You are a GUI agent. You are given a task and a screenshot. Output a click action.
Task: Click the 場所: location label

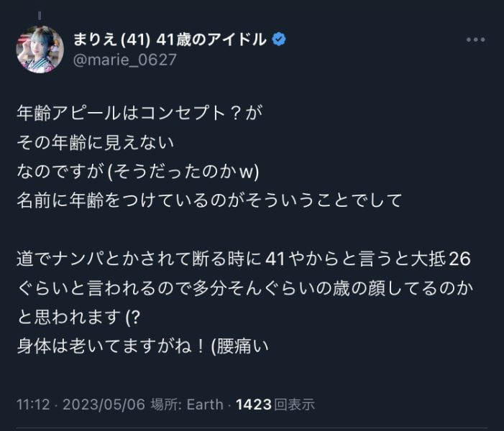coord(167,404)
